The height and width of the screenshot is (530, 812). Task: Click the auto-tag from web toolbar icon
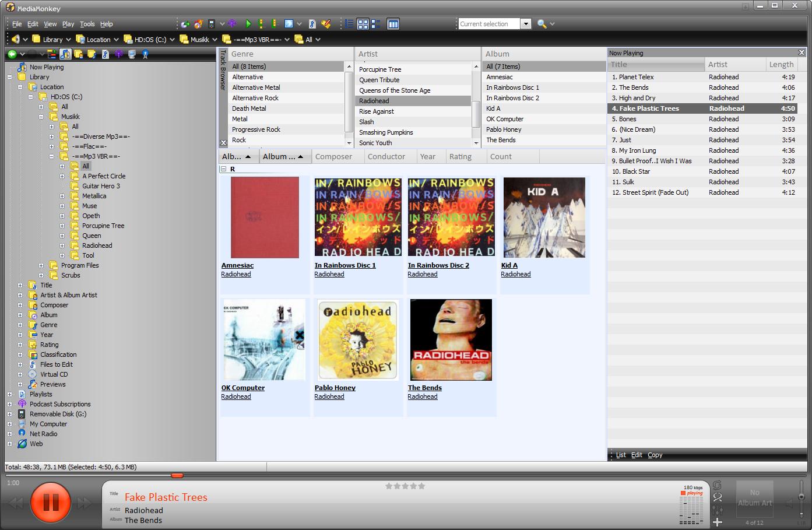click(x=312, y=24)
